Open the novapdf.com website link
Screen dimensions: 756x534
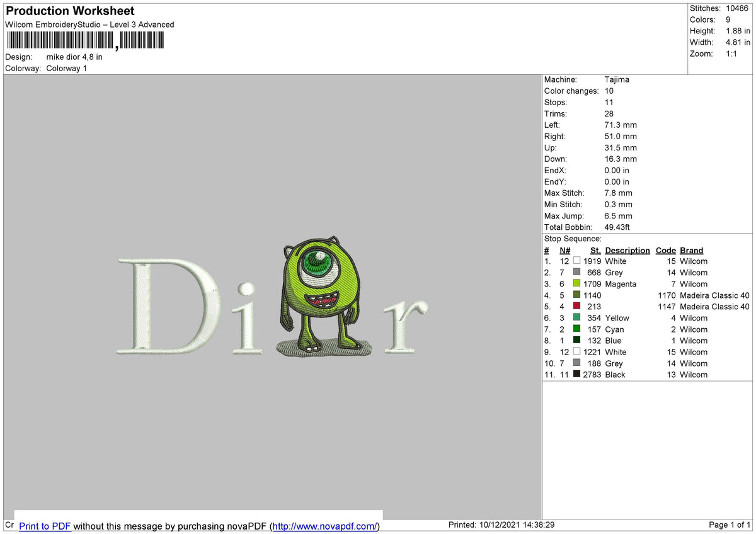[324, 526]
